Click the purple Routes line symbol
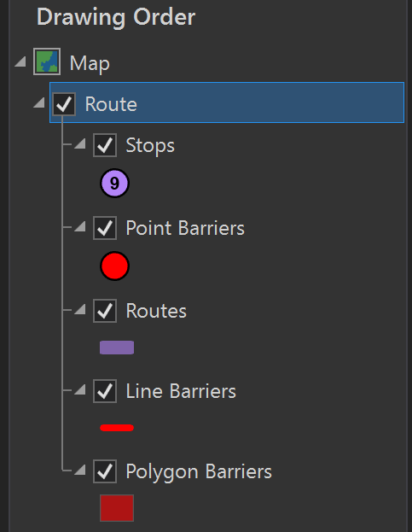Screen dimensions: 412x532 click(x=117, y=348)
